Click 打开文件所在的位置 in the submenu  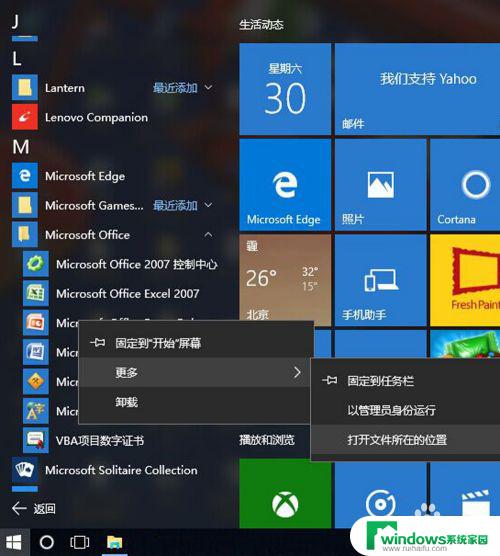point(406,440)
